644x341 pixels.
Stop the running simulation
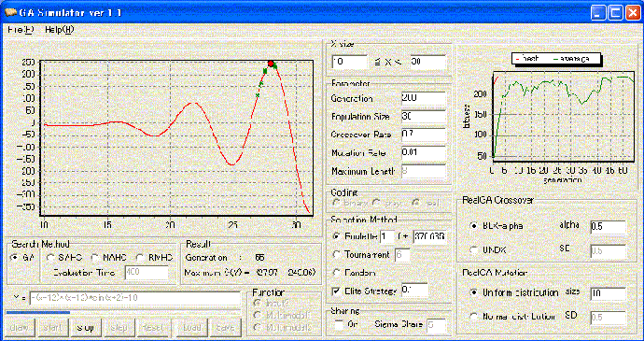86,328
